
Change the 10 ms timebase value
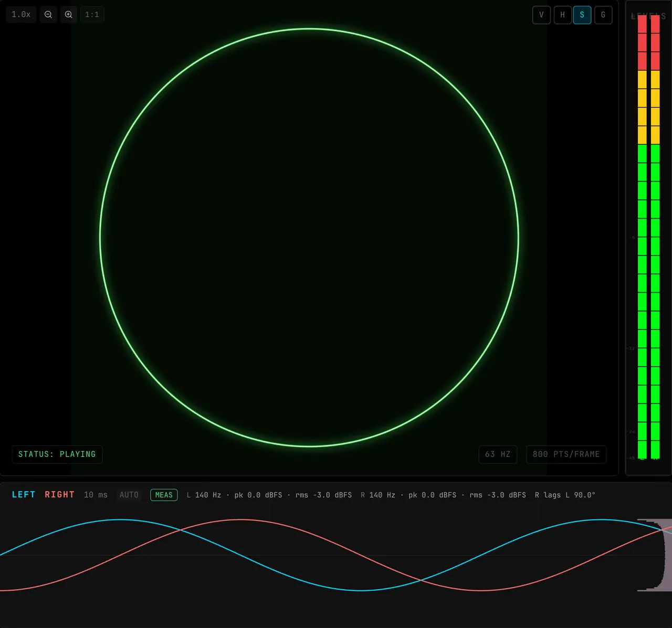click(96, 495)
